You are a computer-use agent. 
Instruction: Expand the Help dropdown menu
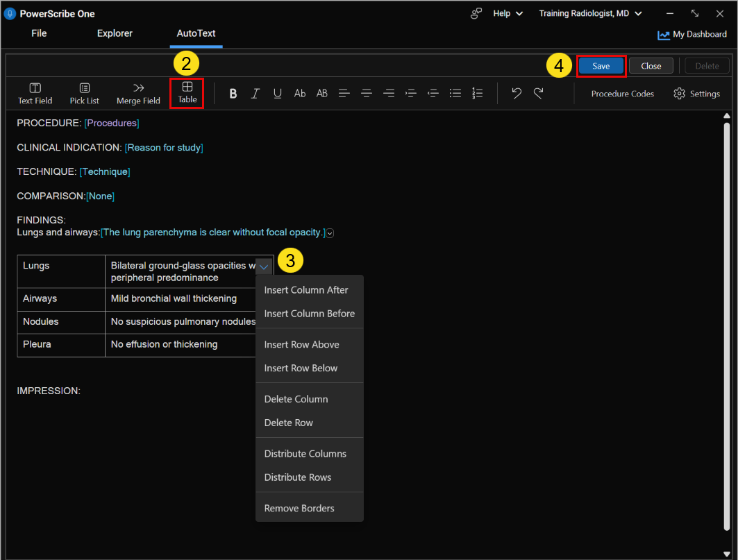pyautogui.click(x=508, y=14)
